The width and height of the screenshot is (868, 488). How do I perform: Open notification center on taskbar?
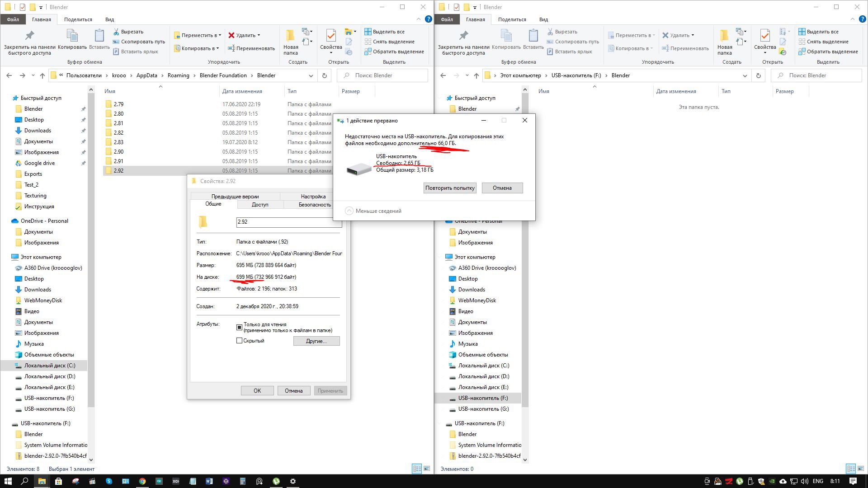pyautogui.click(x=853, y=481)
